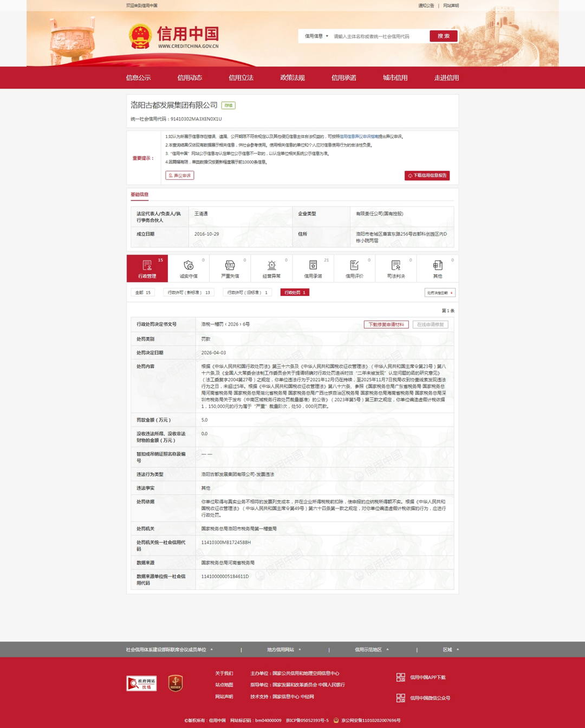
Task: Click the 异议申诉 button
Action: 180,176
